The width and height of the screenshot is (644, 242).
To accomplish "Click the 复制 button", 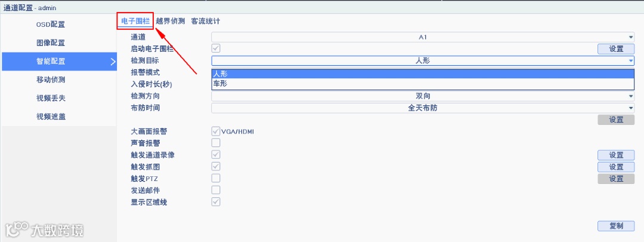I will coord(616,226).
